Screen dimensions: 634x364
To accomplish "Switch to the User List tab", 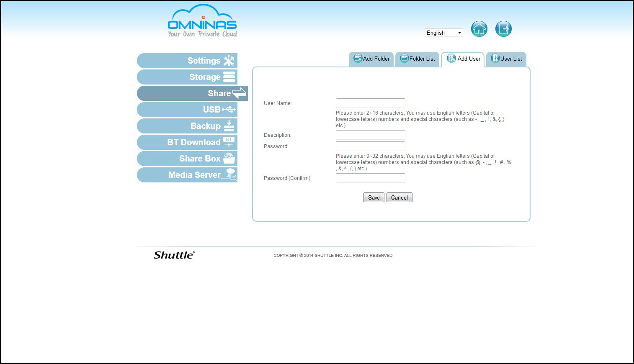I will pos(506,59).
